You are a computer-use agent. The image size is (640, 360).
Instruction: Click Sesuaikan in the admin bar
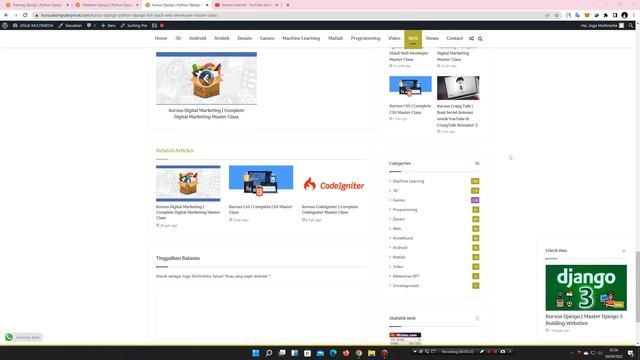(70, 25)
